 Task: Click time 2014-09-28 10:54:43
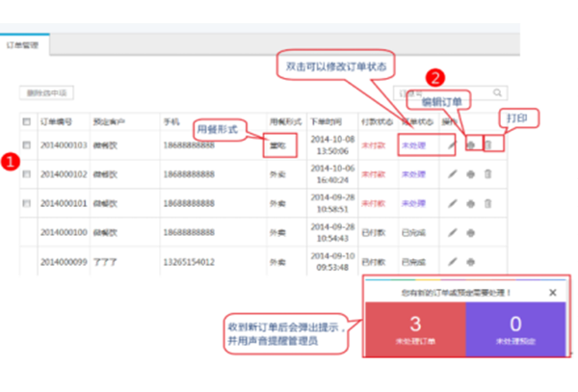[x=332, y=232]
